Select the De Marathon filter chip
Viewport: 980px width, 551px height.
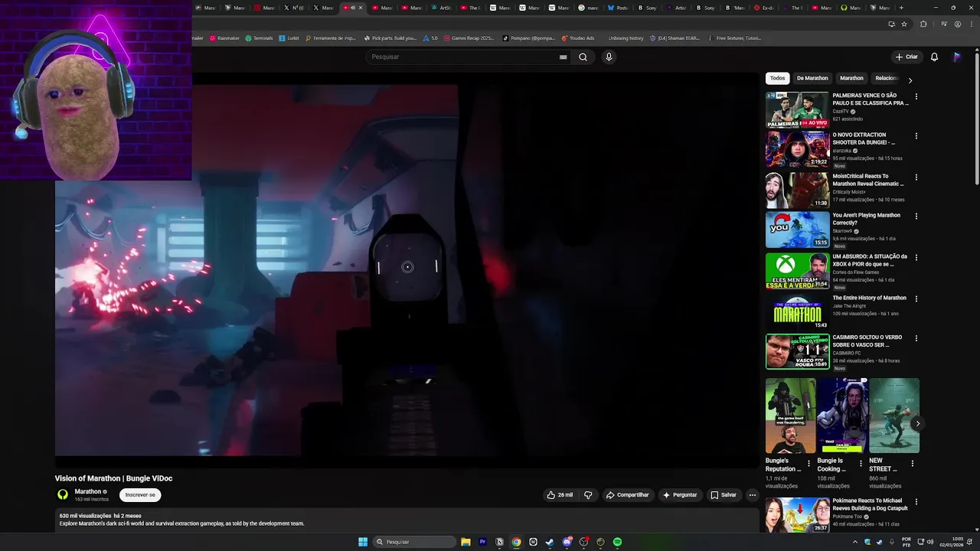[812, 78]
